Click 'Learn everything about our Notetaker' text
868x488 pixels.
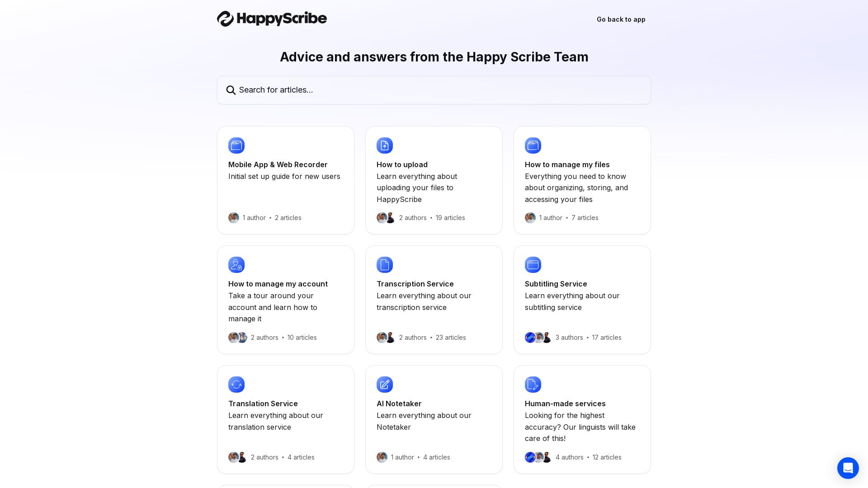tap(424, 421)
